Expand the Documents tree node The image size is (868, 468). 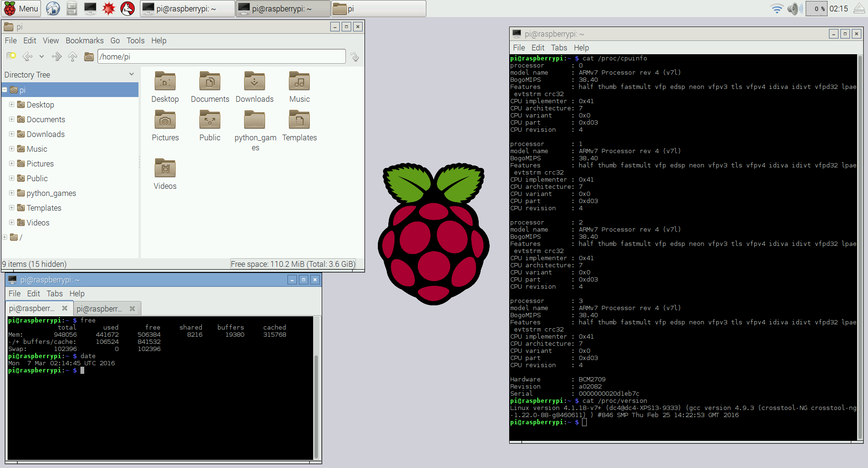pyautogui.click(x=11, y=119)
